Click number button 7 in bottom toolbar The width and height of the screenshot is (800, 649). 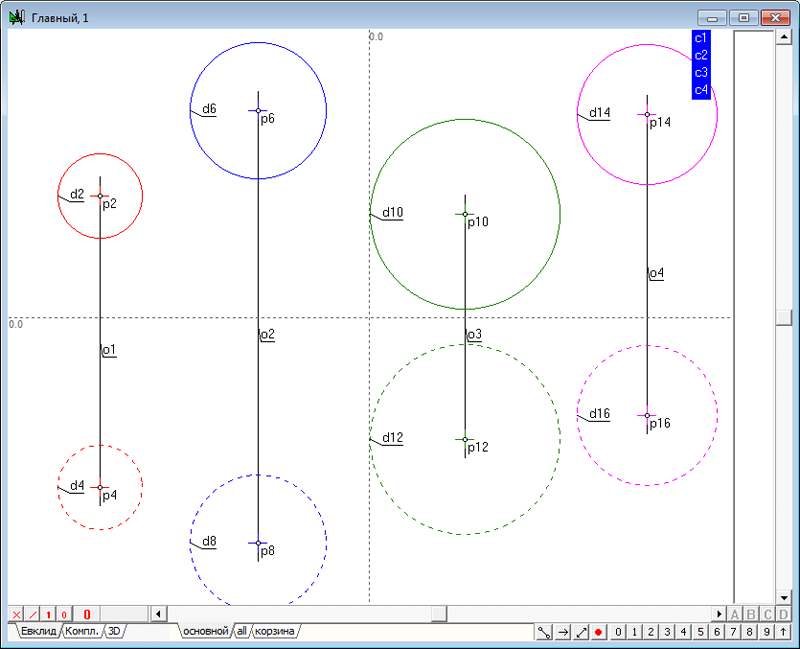[x=733, y=632]
